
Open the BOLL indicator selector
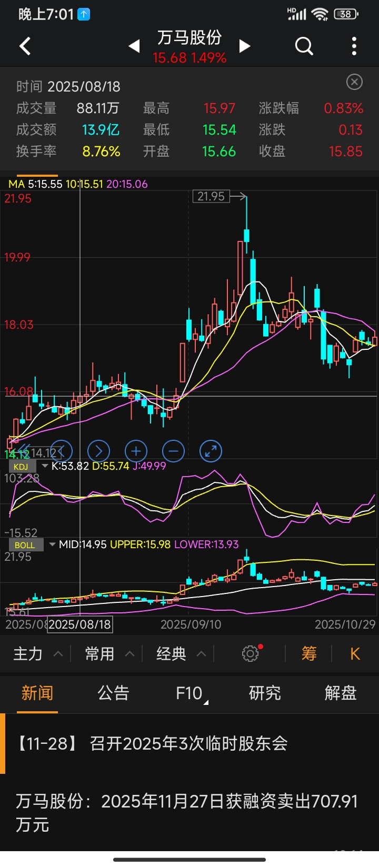pyautogui.click(x=32, y=545)
